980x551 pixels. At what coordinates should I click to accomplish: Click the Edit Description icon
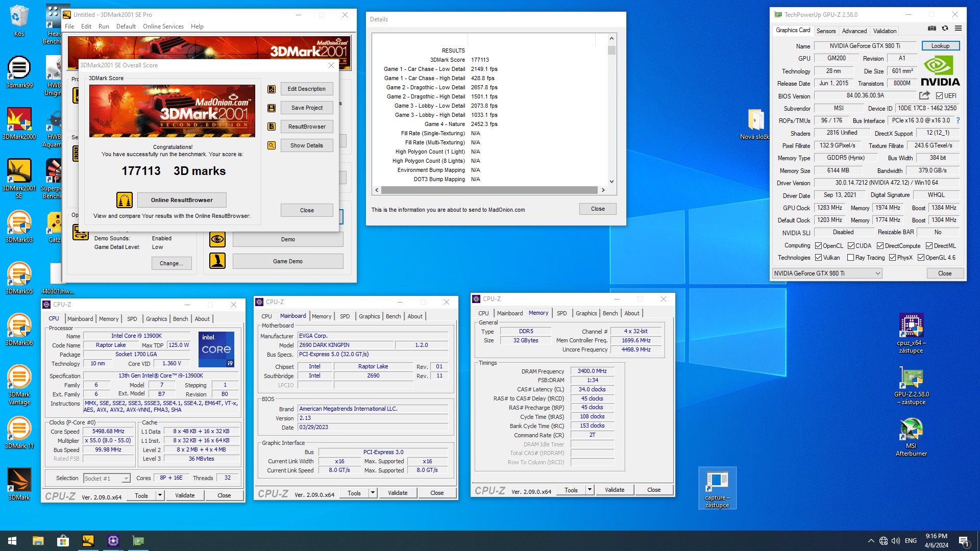(x=272, y=89)
